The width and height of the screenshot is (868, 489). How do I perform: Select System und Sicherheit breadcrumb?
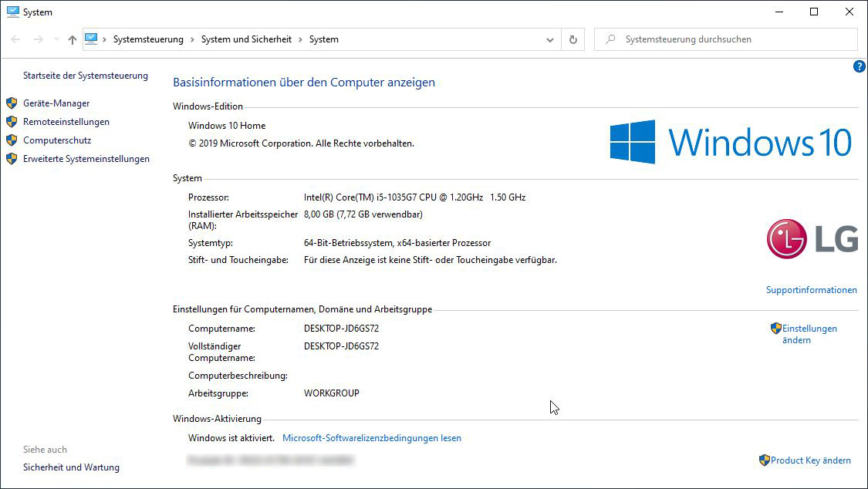coord(246,39)
